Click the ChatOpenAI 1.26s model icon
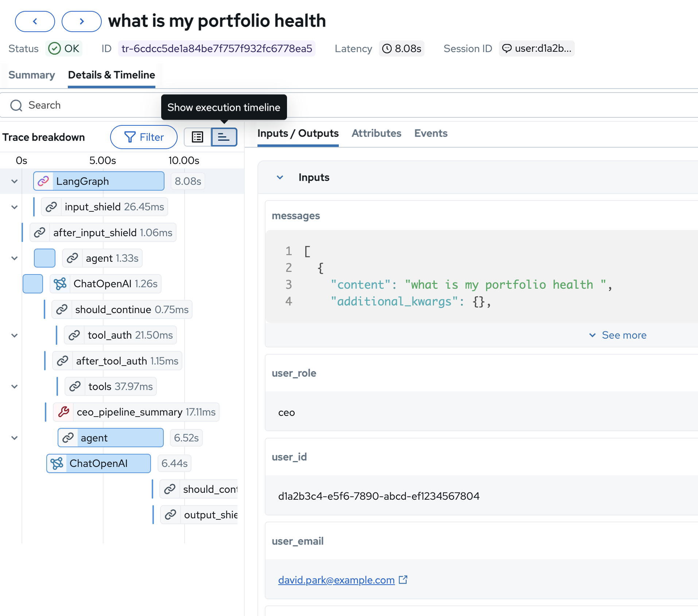Image resolution: width=698 pixels, height=616 pixels. click(60, 284)
